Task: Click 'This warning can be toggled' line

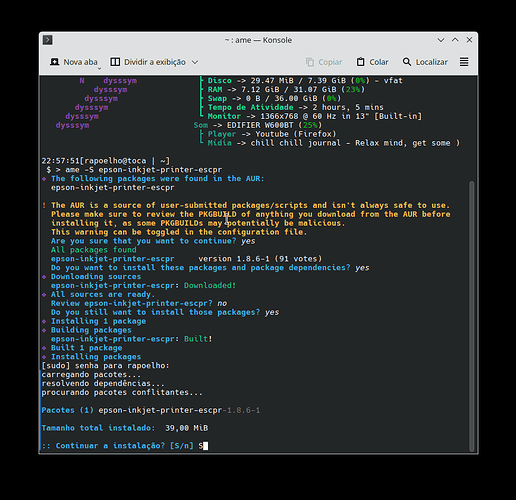Action: pyautogui.click(x=179, y=232)
